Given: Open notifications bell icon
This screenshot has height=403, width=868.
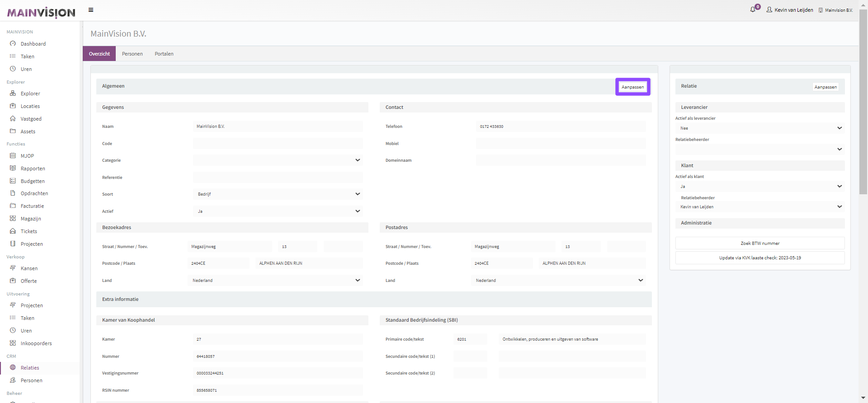Looking at the screenshot, I should tap(753, 9).
